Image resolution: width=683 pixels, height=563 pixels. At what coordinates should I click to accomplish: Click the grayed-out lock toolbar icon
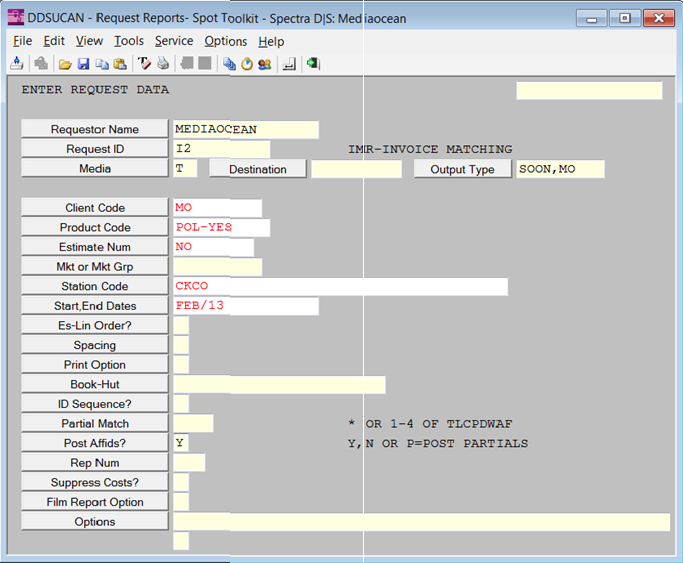pos(41,64)
